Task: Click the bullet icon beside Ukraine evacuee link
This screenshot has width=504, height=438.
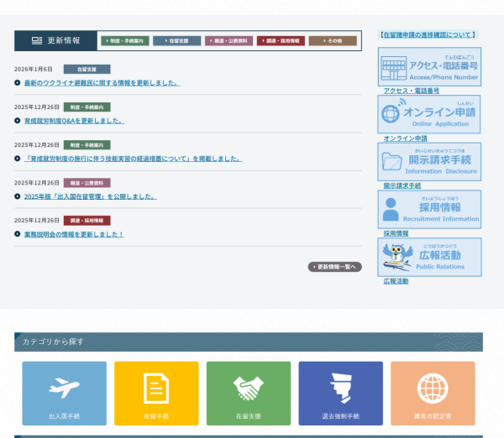Action: [18, 82]
